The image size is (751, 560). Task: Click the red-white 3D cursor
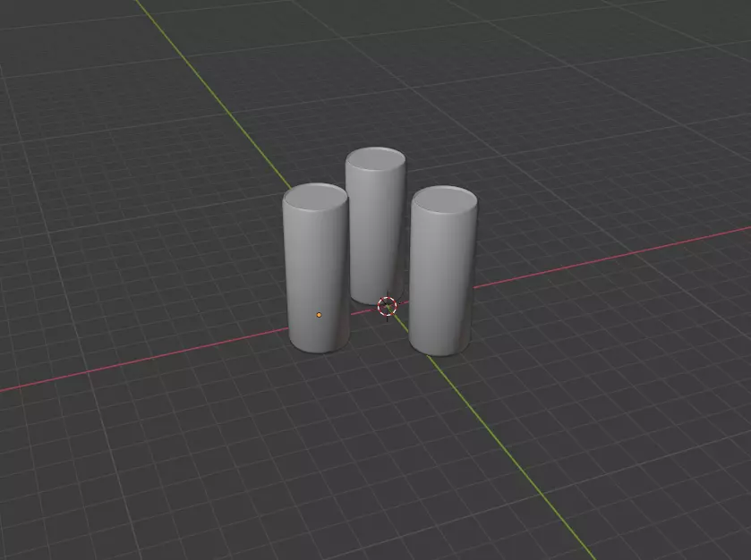tap(387, 306)
